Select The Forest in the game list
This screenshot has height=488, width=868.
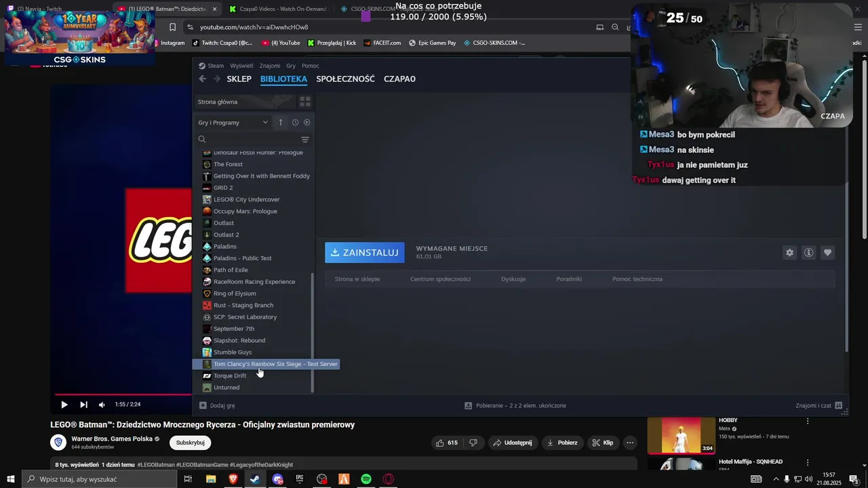pyautogui.click(x=228, y=164)
